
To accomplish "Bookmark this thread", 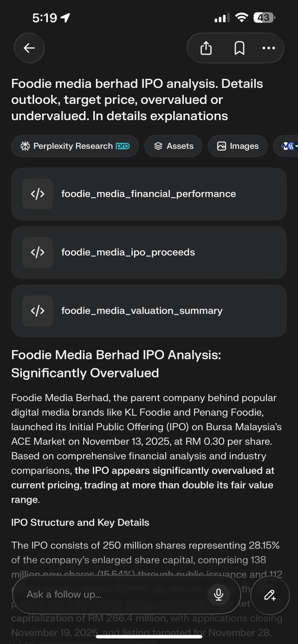I will point(240,48).
